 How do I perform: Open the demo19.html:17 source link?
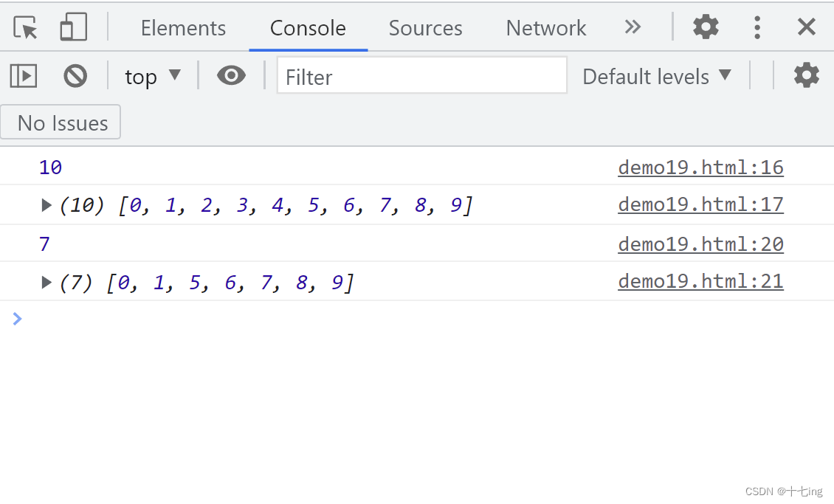[x=700, y=204]
